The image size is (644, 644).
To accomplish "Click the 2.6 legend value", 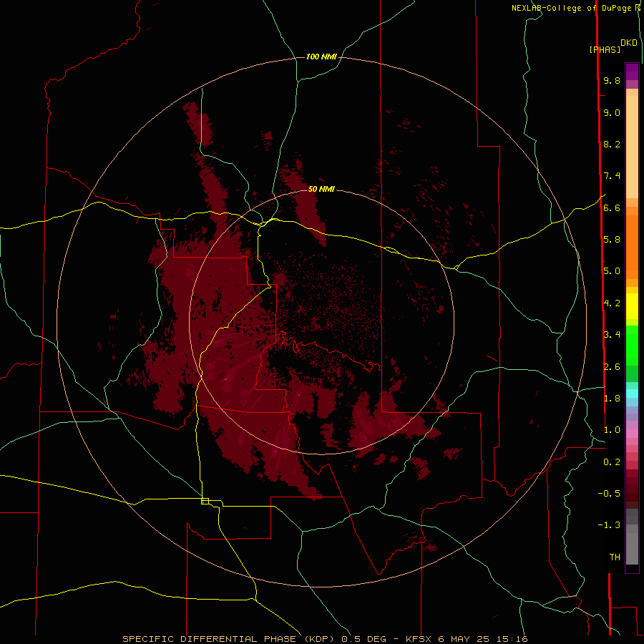I will (612, 367).
